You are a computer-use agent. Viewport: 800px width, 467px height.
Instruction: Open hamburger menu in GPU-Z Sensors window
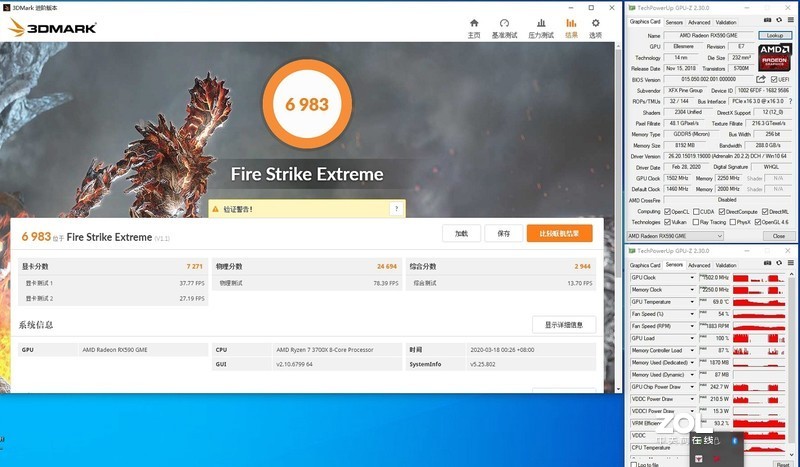pyautogui.click(x=790, y=263)
